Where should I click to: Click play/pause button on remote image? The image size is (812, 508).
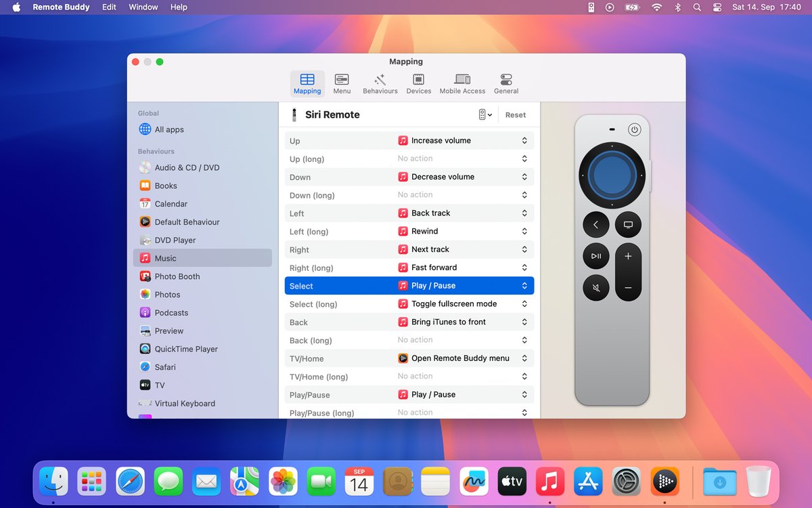(595, 256)
